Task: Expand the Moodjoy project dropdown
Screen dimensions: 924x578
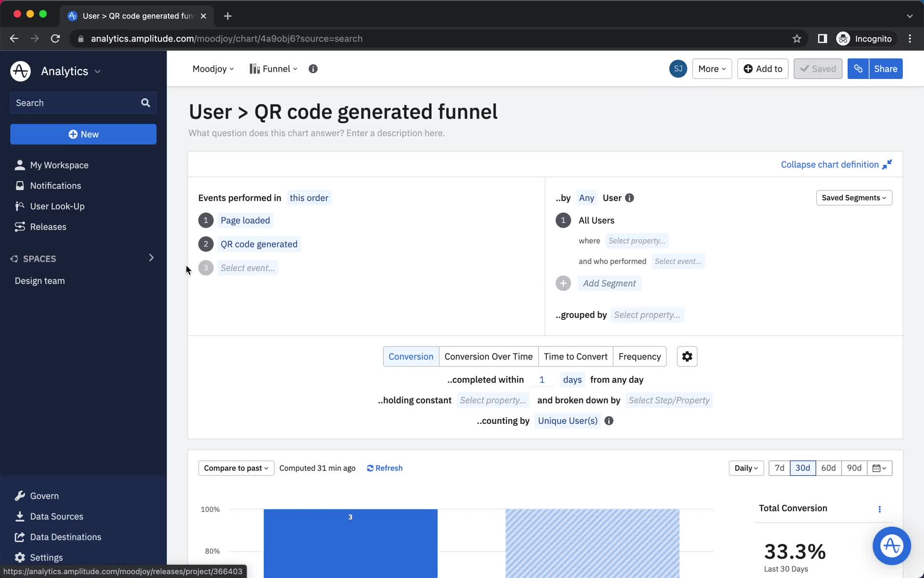Action: tap(212, 68)
